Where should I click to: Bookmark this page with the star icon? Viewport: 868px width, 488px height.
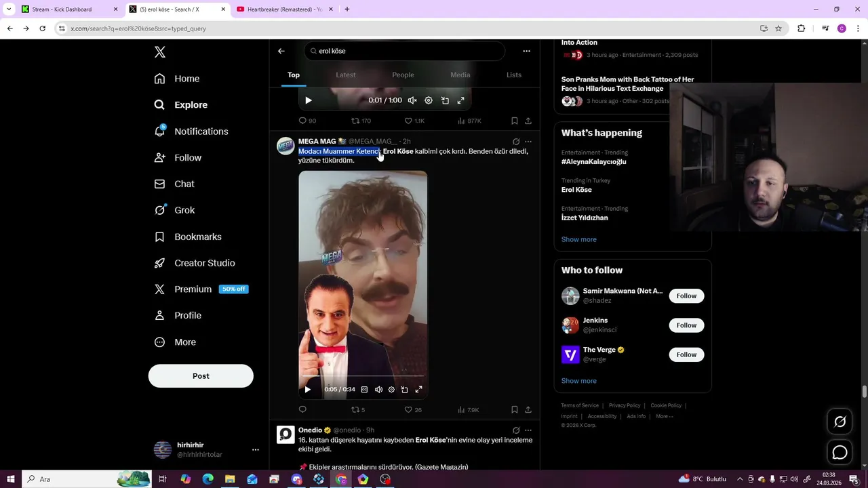[778, 28]
